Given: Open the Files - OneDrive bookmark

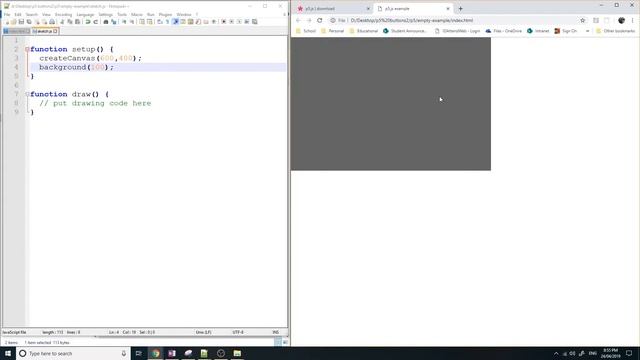Looking at the screenshot, I should [503, 31].
